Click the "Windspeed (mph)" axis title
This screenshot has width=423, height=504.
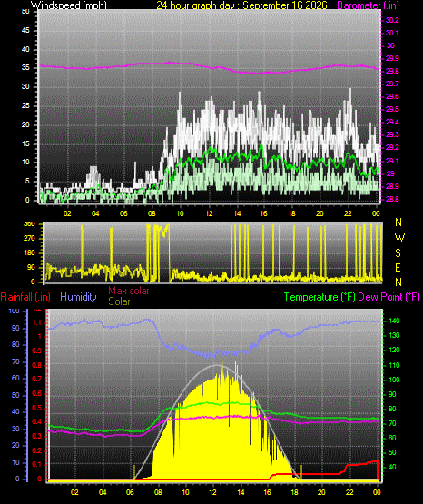pos(68,5)
